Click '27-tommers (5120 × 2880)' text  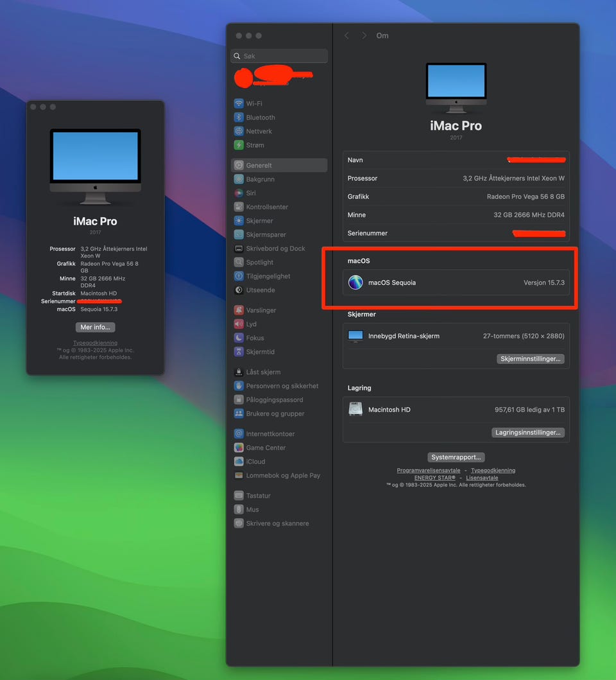pyautogui.click(x=524, y=336)
